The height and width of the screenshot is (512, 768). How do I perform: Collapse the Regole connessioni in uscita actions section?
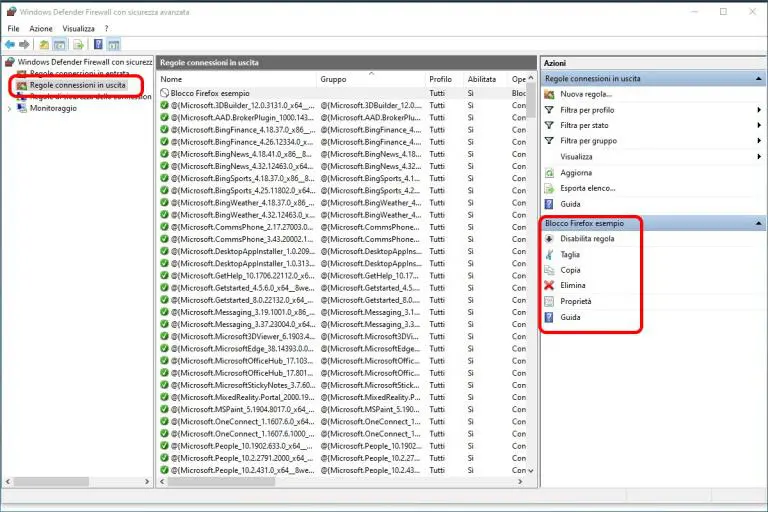758,78
